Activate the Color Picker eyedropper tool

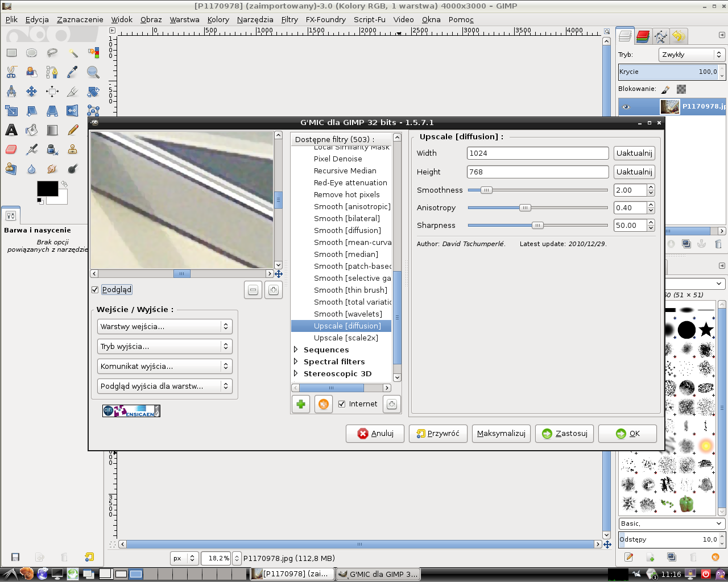tap(73, 72)
